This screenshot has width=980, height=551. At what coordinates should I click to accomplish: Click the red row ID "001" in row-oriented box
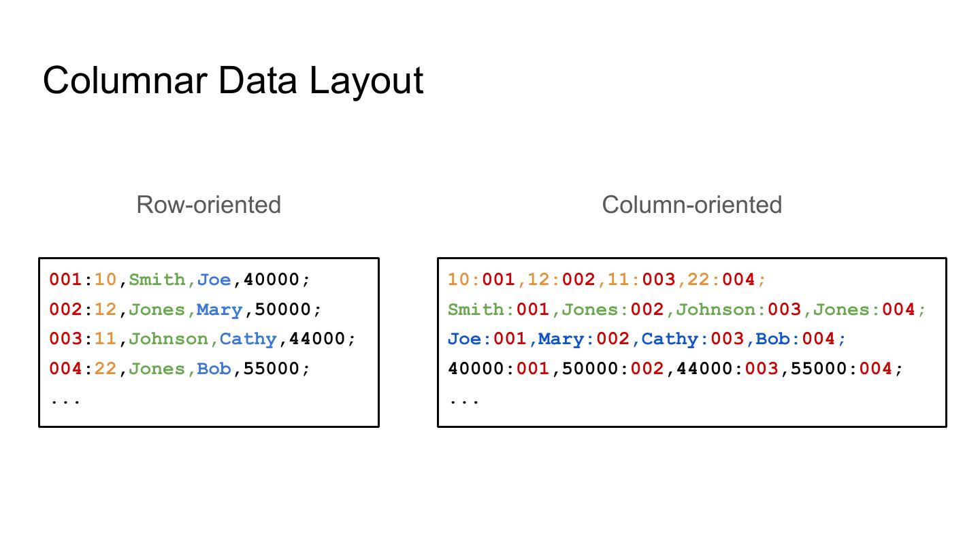pos(65,280)
